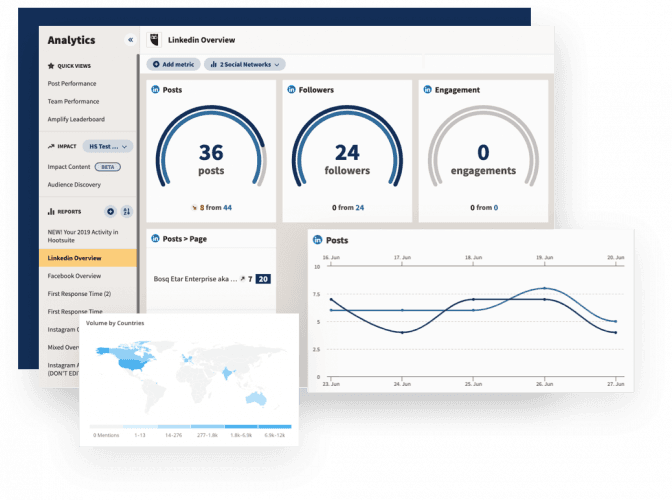Click LinkedIn icon on Engagement card
The height and width of the screenshot is (500, 672).
tap(426, 90)
